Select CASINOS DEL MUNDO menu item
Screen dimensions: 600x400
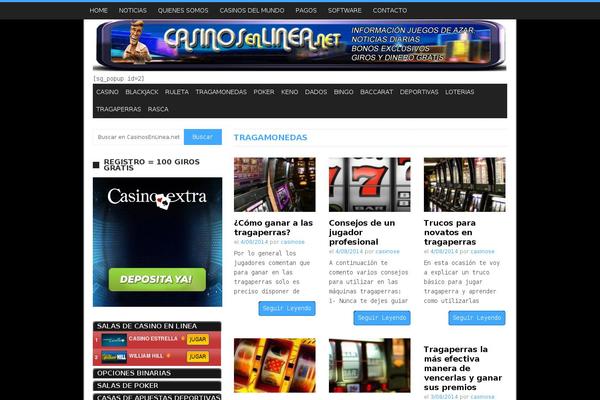252,10
